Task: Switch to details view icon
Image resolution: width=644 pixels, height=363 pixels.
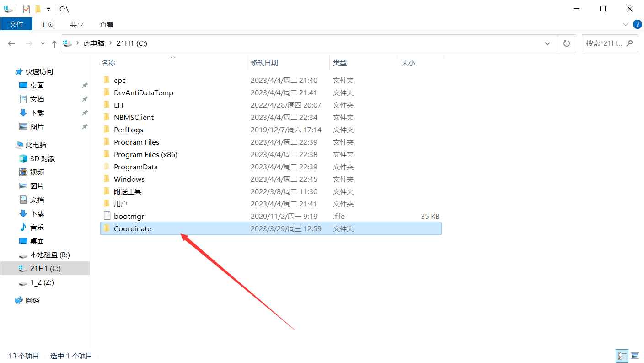Action: click(623, 356)
